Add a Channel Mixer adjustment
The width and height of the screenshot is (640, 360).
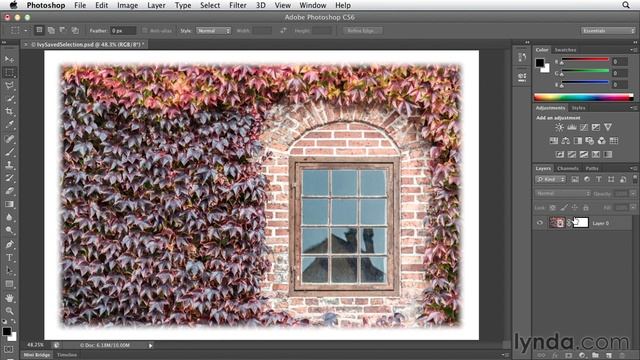click(x=602, y=141)
